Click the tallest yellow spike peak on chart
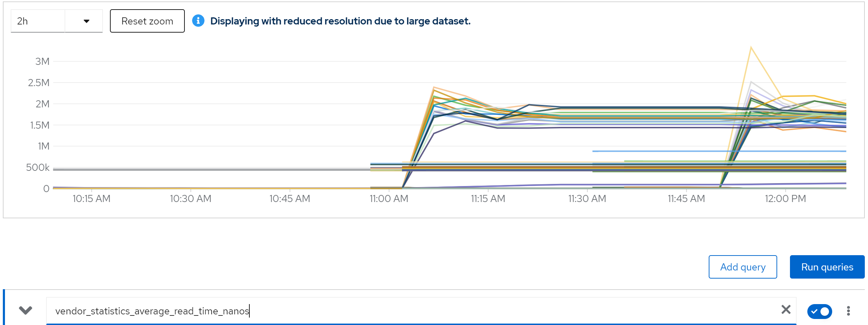This screenshot has width=868, height=325. pos(751,47)
